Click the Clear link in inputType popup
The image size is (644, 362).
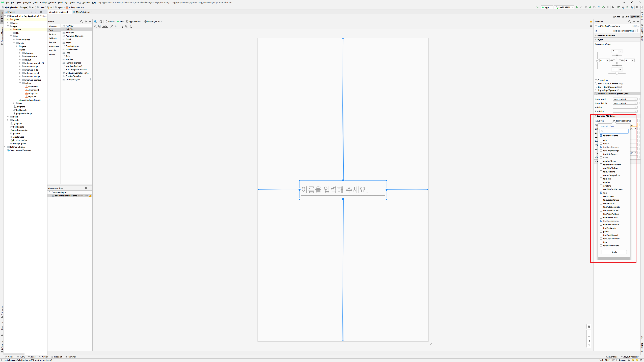pos(612,126)
